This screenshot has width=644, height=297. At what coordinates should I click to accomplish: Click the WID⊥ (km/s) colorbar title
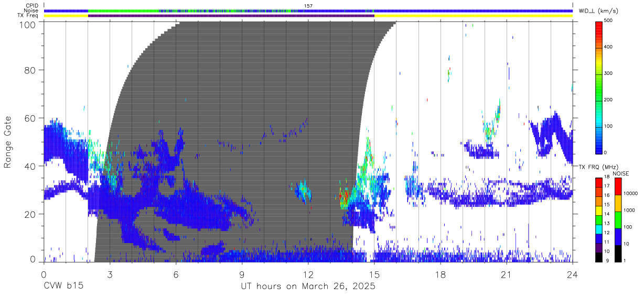599,10
